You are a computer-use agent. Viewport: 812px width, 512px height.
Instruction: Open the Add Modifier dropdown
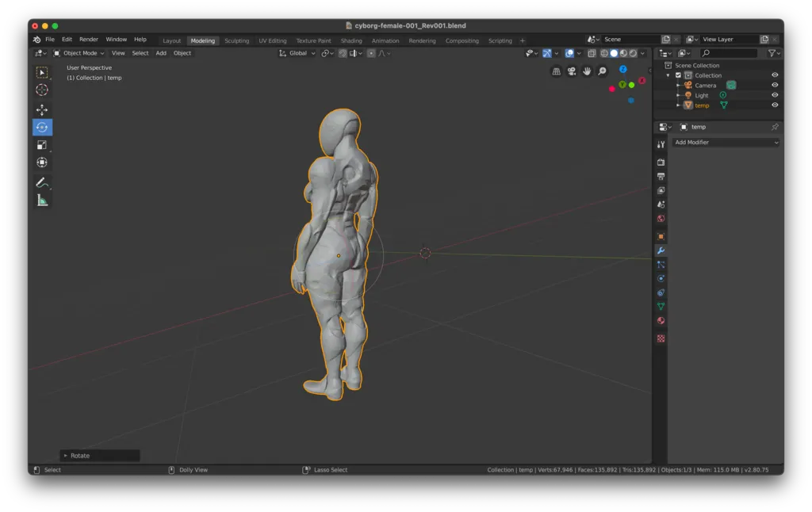(x=726, y=143)
